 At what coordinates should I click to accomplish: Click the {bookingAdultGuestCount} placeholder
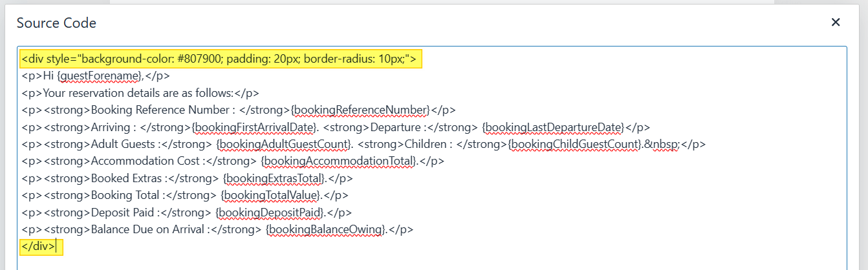coord(284,144)
